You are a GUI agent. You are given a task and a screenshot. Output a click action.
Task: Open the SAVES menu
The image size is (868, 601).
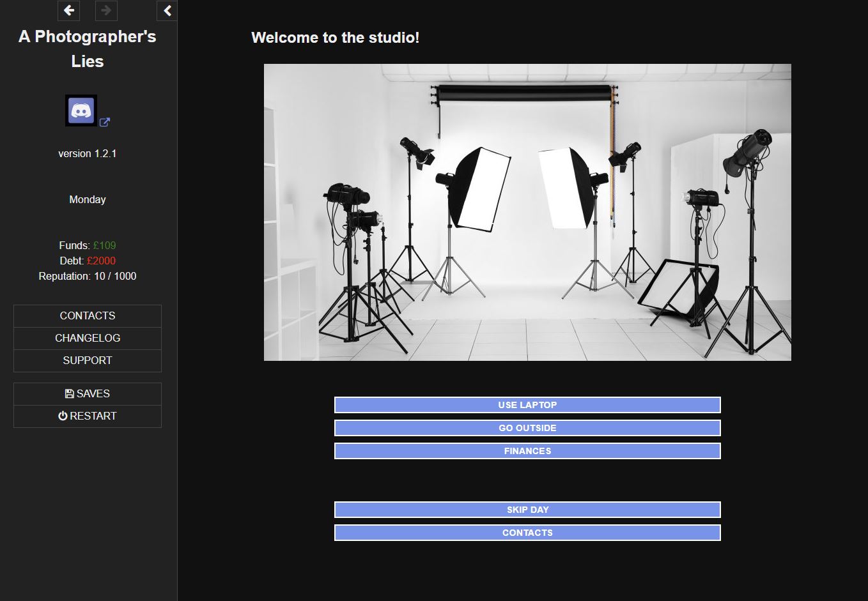(x=87, y=393)
